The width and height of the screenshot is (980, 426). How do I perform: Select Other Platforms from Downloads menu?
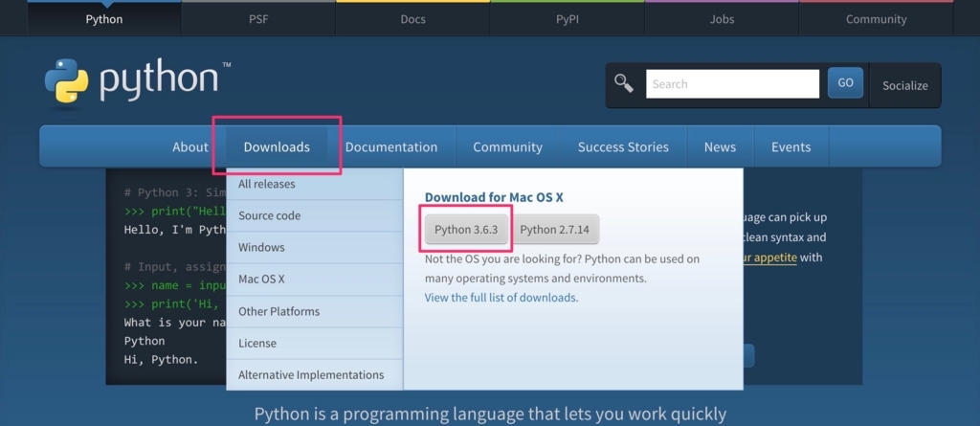pyautogui.click(x=314, y=311)
